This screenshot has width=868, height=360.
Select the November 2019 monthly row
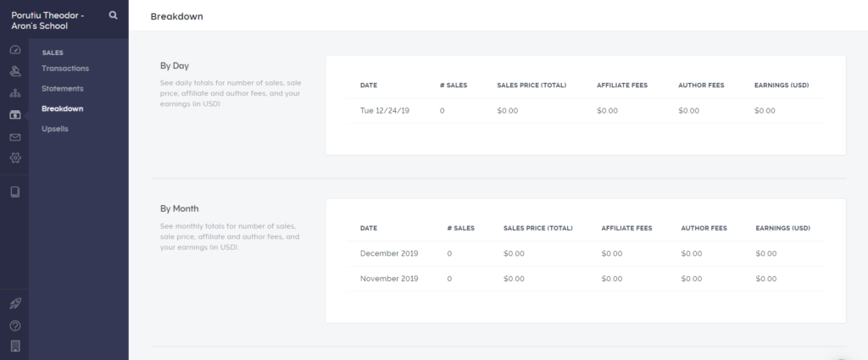[586, 279]
